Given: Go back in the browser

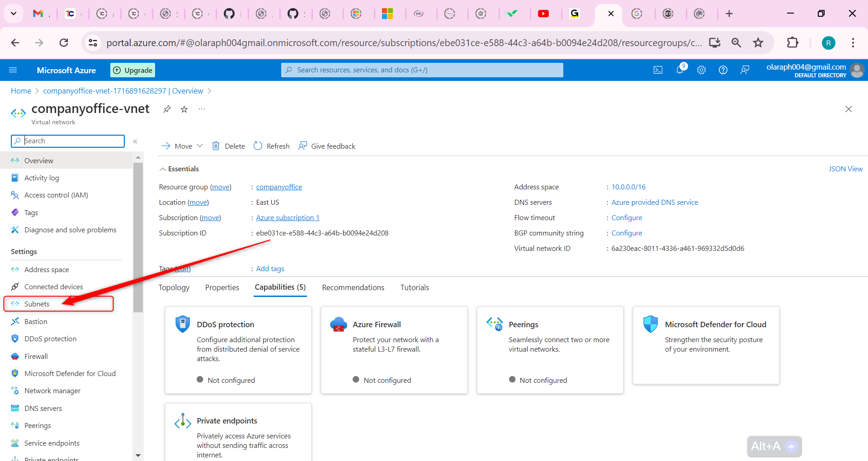Looking at the screenshot, I should pyautogui.click(x=15, y=42).
